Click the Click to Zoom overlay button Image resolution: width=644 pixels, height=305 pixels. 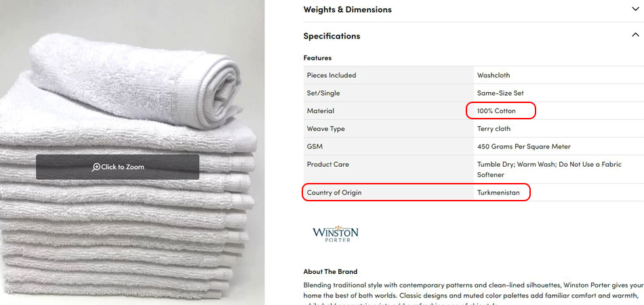click(x=117, y=167)
